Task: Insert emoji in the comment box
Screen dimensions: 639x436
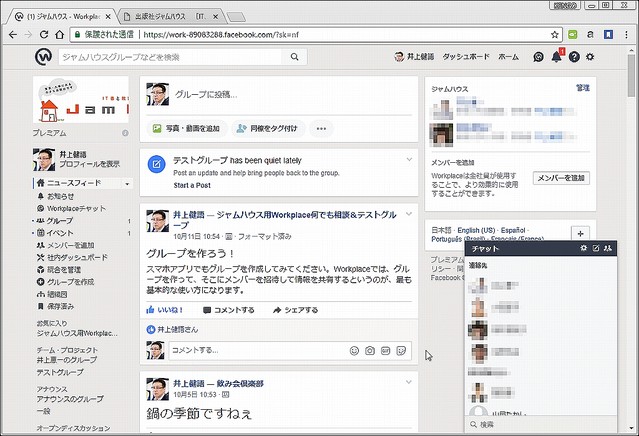Action: [x=354, y=350]
